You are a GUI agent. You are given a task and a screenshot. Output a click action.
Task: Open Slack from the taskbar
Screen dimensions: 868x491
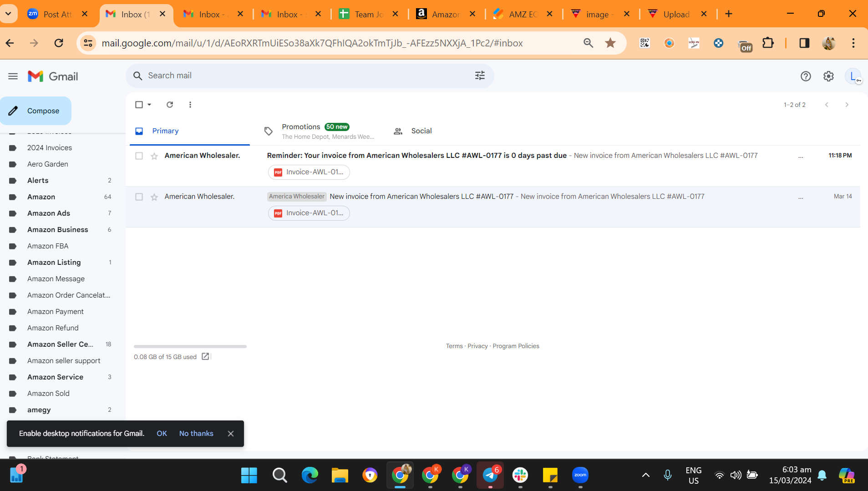coord(520,476)
